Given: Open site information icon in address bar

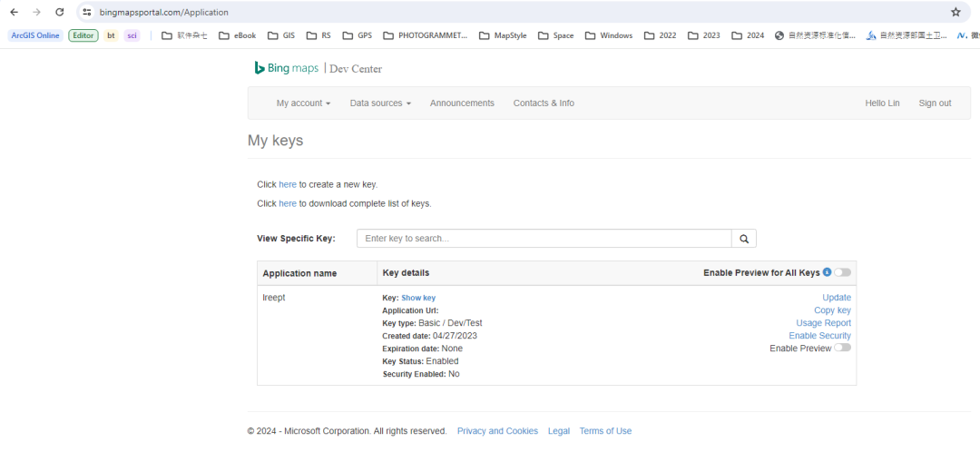Looking at the screenshot, I should 87,12.
